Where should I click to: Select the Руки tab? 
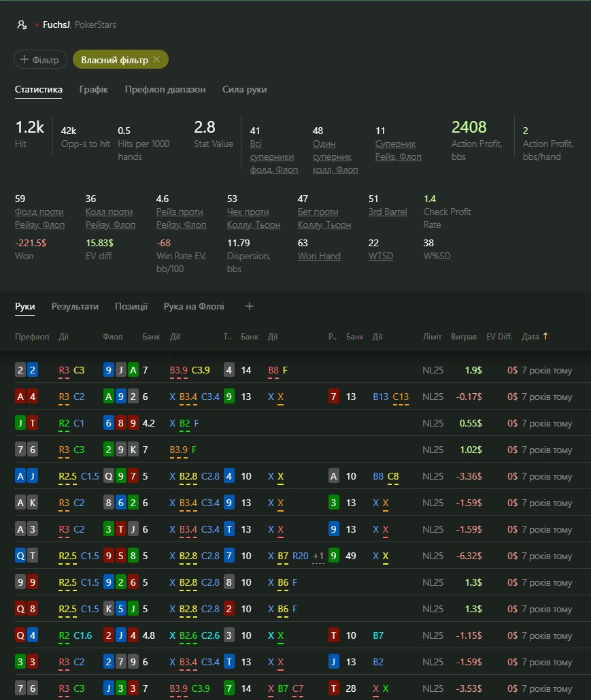[x=25, y=306]
